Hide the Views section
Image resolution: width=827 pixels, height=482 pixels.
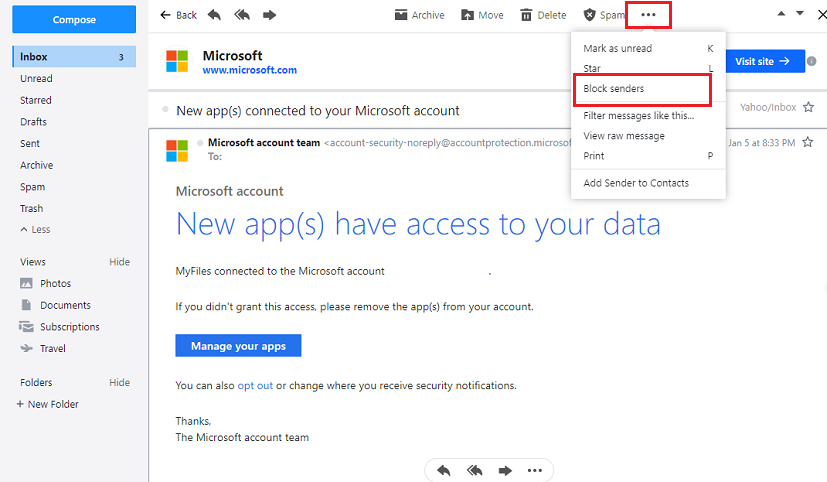119,262
